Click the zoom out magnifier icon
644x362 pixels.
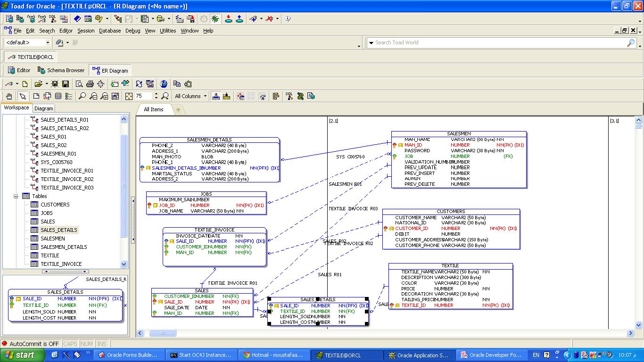pyautogui.click(x=93, y=96)
